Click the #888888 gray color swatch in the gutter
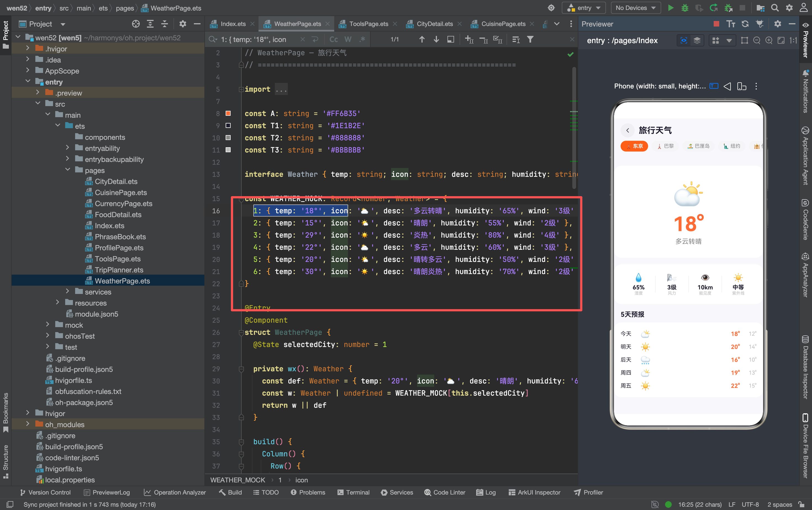812x510 pixels. pyautogui.click(x=228, y=138)
